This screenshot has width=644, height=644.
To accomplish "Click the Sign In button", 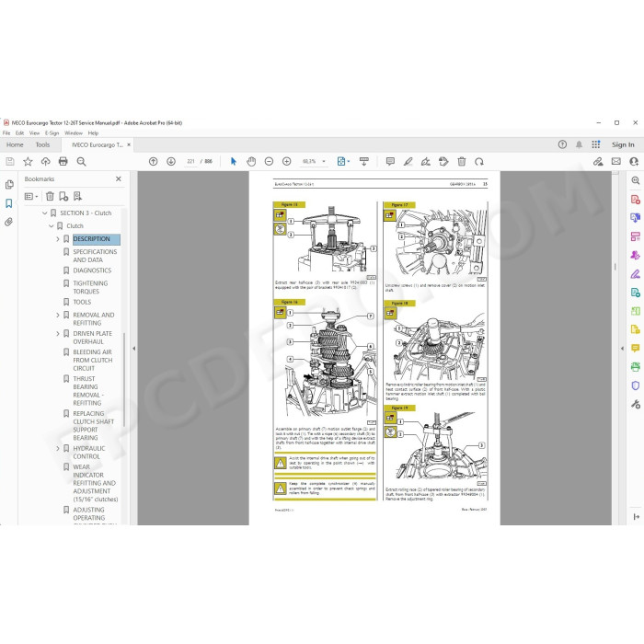I will (623, 144).
